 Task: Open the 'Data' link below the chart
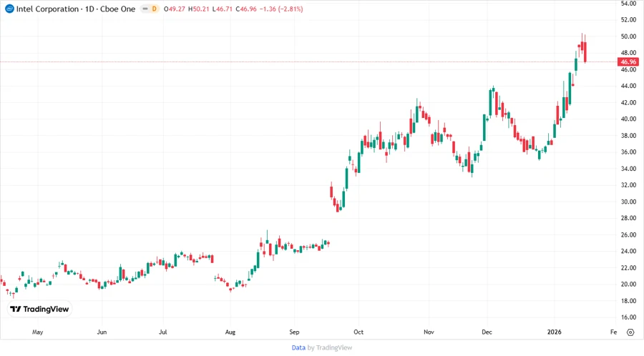coord(298,348)
